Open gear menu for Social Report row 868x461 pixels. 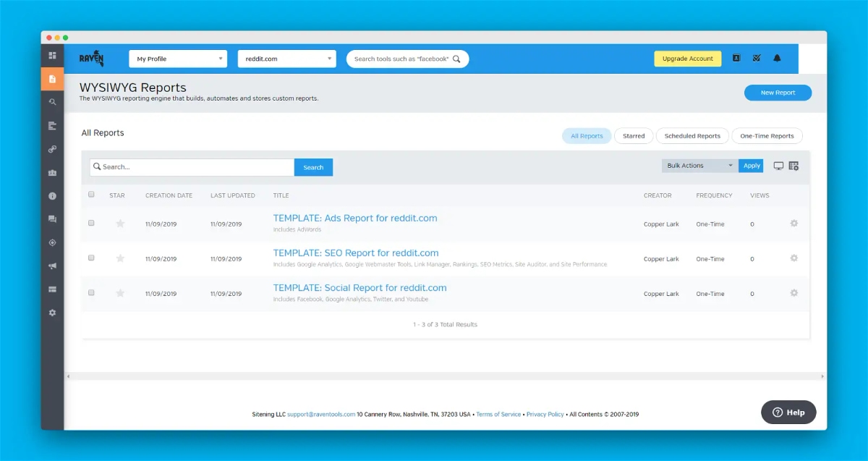click(793, 292)
